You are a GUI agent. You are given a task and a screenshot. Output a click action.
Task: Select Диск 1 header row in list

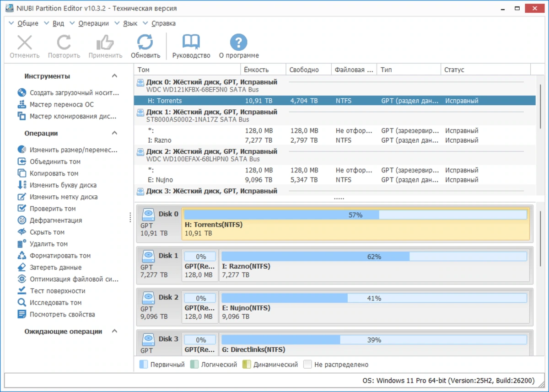pos(335,116)
